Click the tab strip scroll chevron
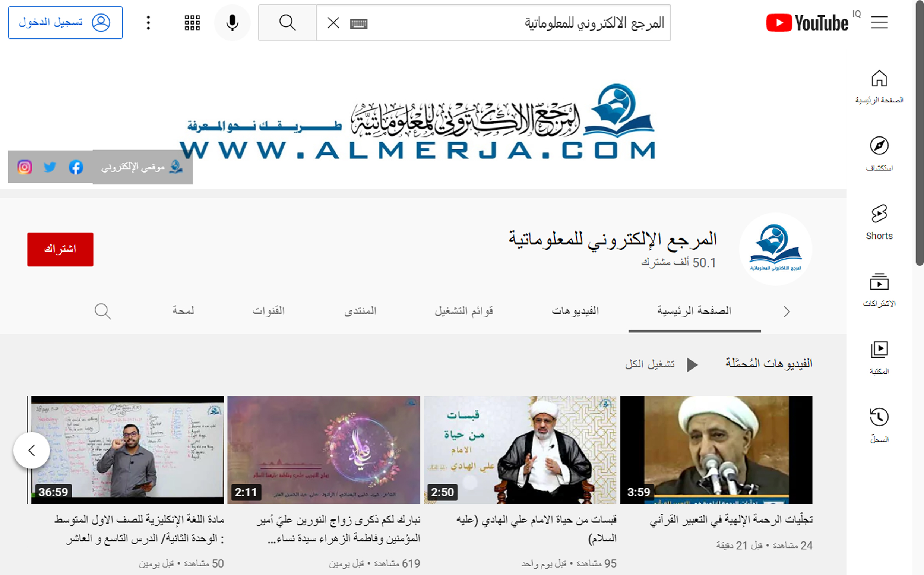The image size is (924, 575). 787,312
